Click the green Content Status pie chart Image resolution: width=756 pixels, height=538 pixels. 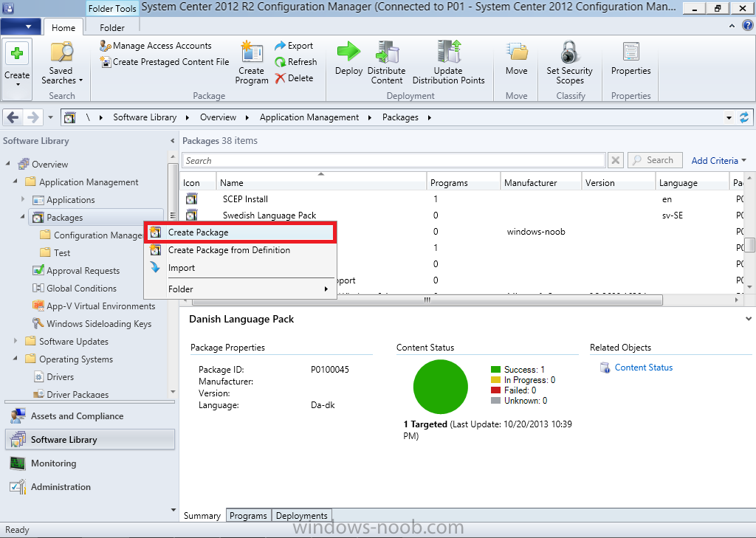click(x=440, y=387)
